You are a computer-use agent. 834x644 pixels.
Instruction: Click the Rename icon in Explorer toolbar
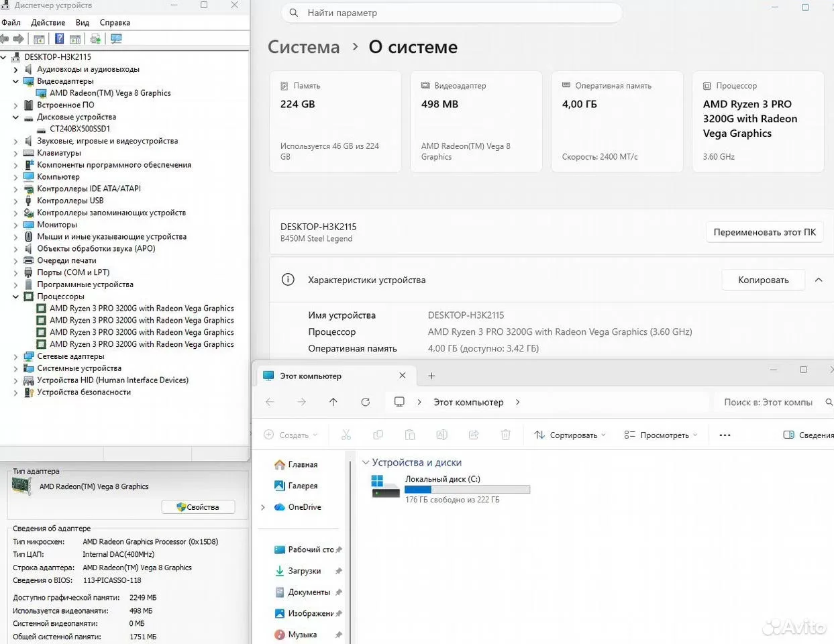tap(441, 435)
